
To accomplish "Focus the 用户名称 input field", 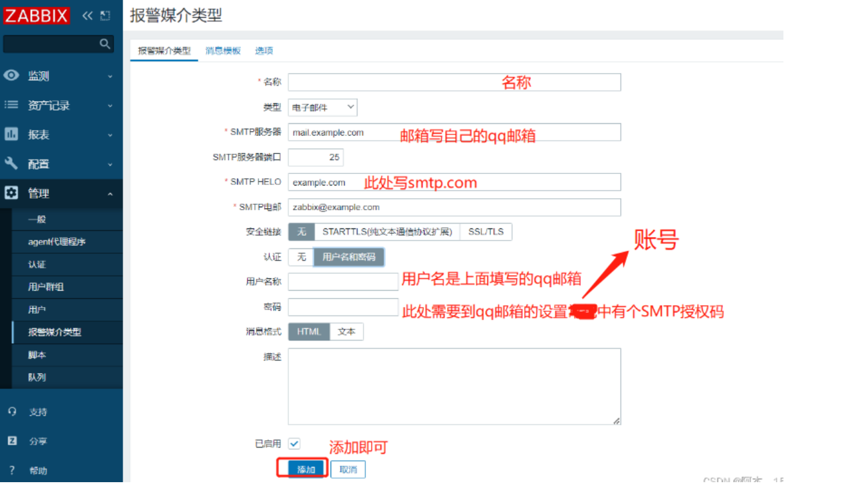I will (343, 282).
